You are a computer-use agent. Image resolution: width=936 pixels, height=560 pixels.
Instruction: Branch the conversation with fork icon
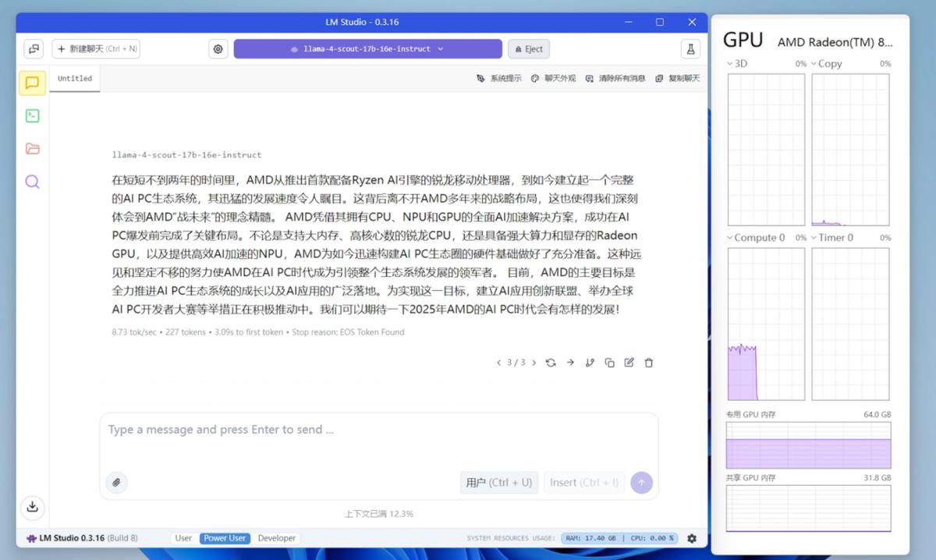[590, 362]
